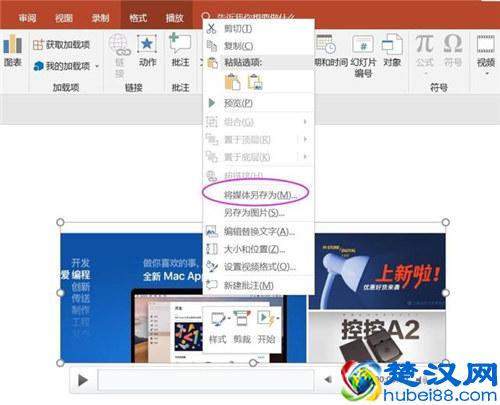Screen dimensions: 500x405
Task: Choose 剪切(T) in the context menu
Action: click(x=259, y=29)
